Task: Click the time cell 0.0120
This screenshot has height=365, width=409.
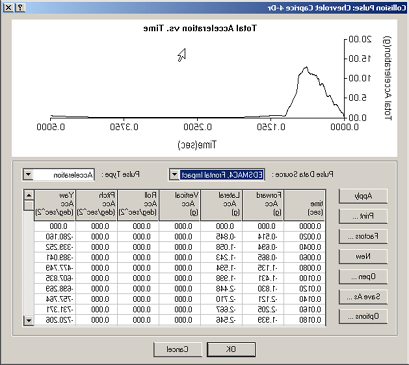Action: [304, 289]
